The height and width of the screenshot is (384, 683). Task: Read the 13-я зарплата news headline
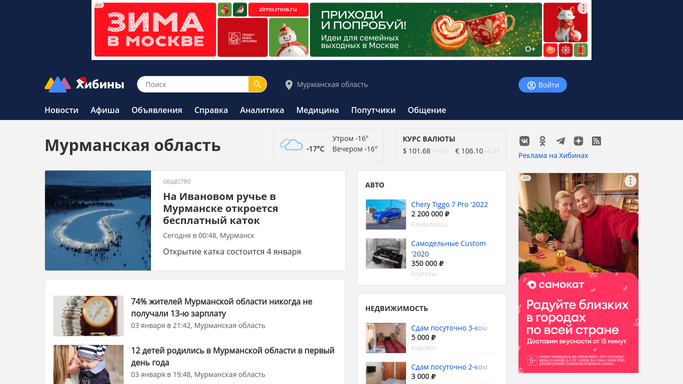click(x=222, y=307)
